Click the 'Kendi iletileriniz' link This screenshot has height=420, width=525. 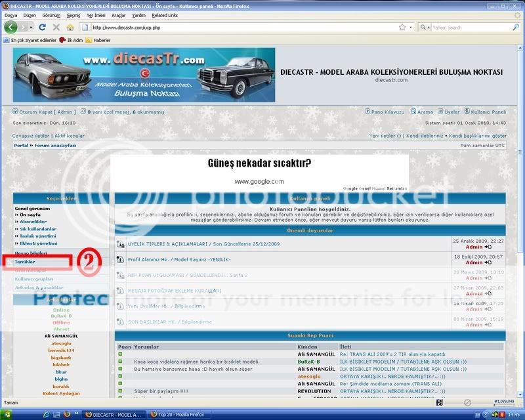point(425,136)
